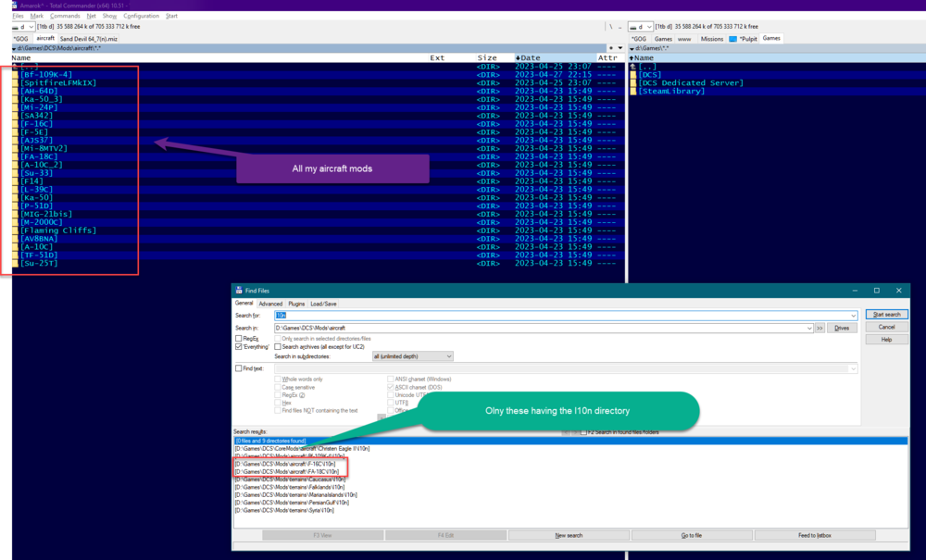Toggle ASCII charset (DOS) checkbox
The image size is (926, 560).
391,387
